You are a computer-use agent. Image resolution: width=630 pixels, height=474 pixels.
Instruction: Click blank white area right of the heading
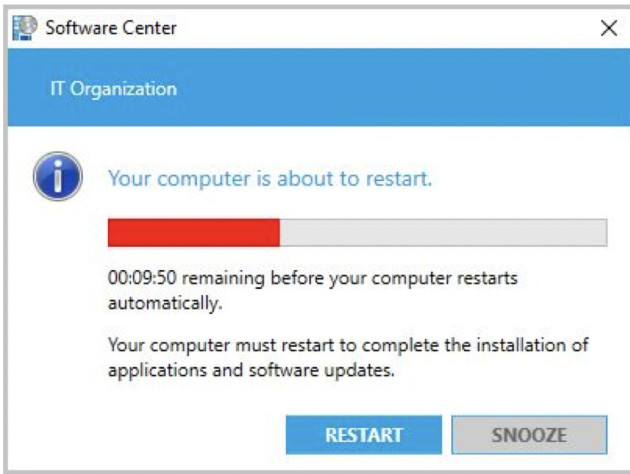[530, 180]
